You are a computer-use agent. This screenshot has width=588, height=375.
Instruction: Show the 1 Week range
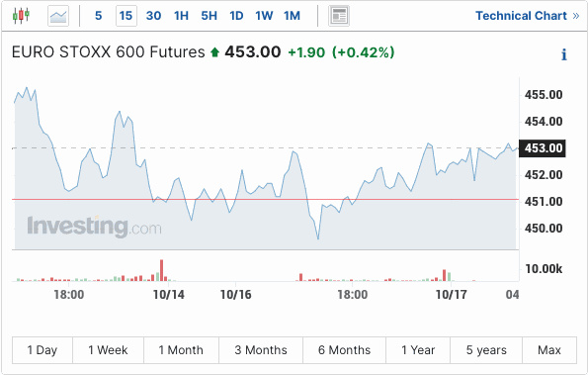pos(108,350)
